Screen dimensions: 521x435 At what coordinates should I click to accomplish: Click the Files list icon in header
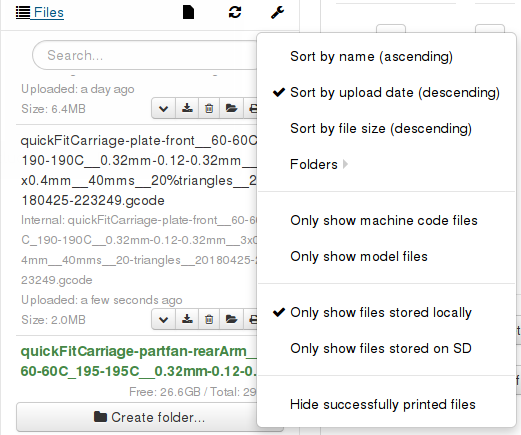click(x=23, y=13)
